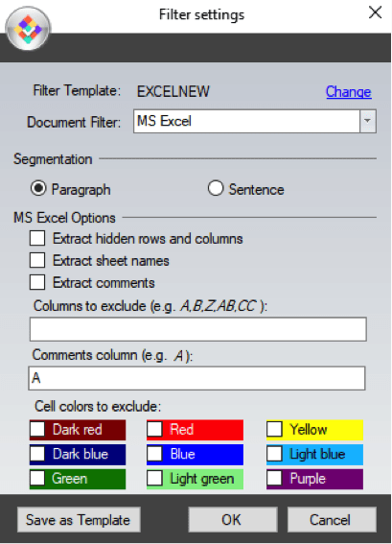Close the Filter settings dialog

tap(375, 12)
